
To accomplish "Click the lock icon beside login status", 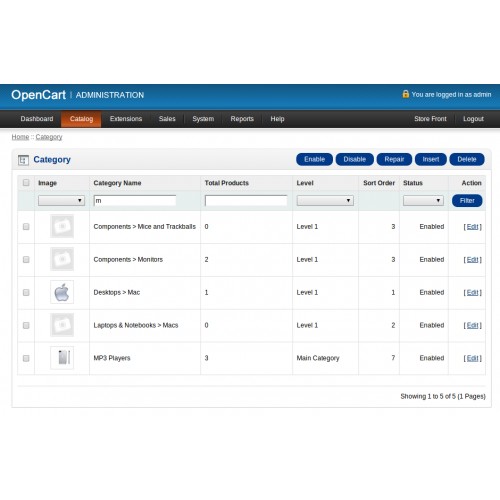I will click(405, 94).
